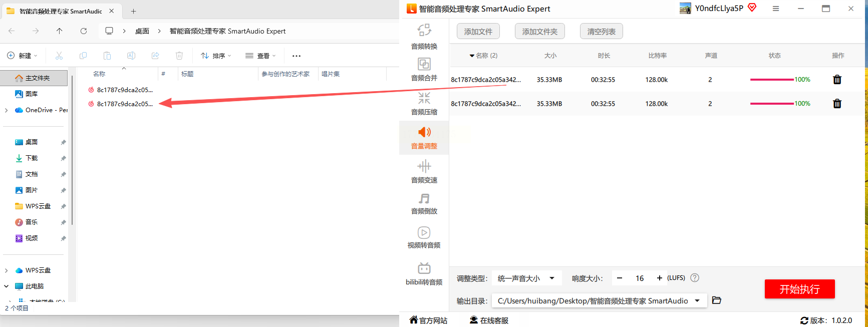868x327 pixels.
Task: Increase loudness with the plus button
Action: tap(660, 278)
